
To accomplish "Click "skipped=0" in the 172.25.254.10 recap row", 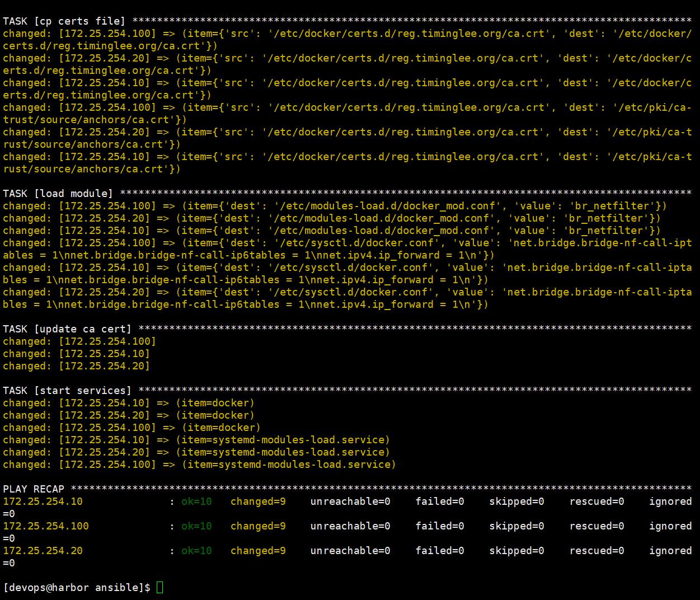I will (x=516, y=501).
